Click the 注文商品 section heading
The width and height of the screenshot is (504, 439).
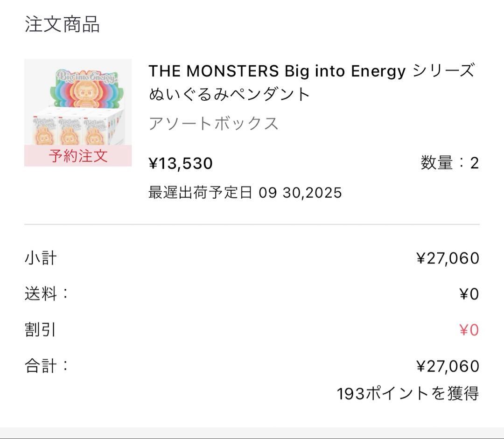pyautogui.click(x=62, y=25)
